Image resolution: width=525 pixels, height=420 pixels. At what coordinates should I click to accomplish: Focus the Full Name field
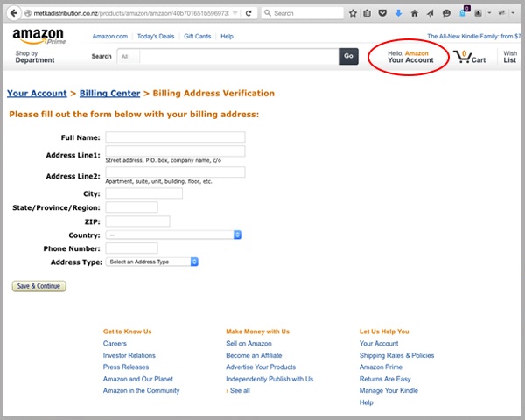(175, 137)
